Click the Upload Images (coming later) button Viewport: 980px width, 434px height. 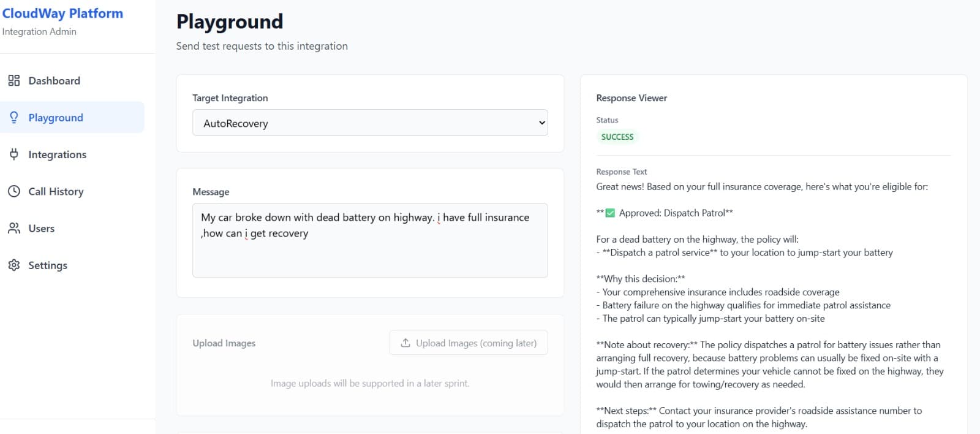[x=469, y=343]
